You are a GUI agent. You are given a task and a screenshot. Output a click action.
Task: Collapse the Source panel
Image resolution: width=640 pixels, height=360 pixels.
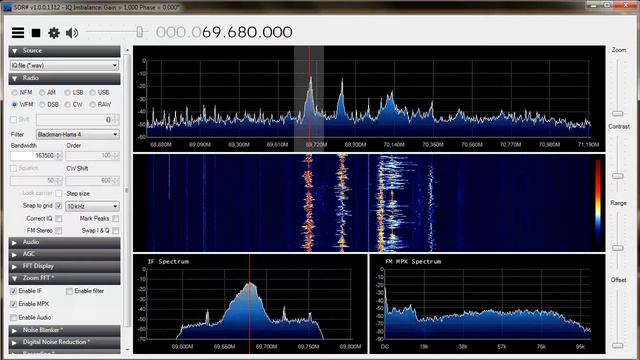pos(64,51)
